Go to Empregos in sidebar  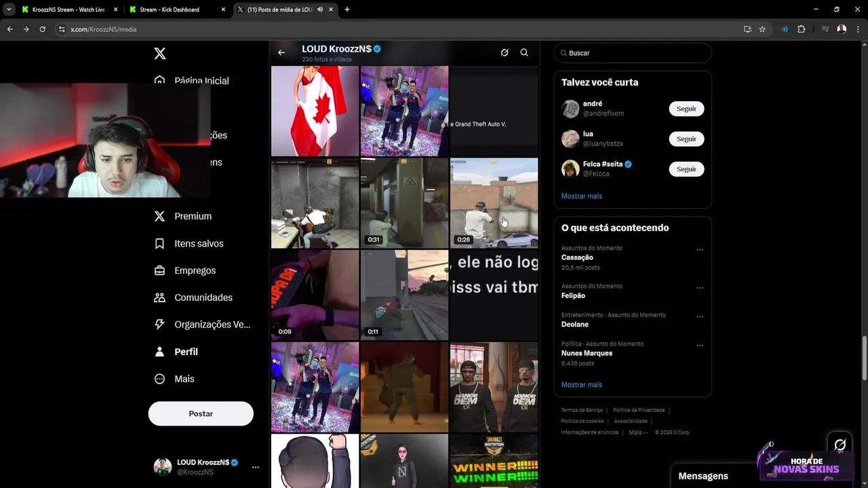coord(185,270)
